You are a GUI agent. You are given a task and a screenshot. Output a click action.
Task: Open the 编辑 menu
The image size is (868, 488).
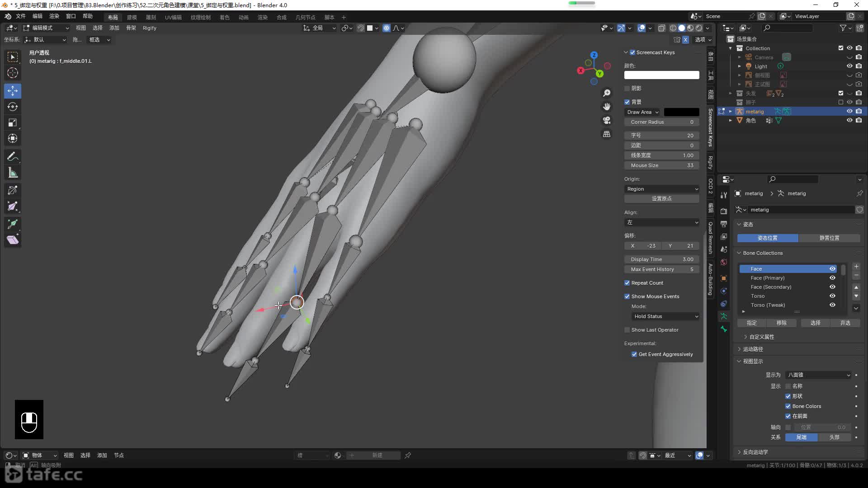38,16
